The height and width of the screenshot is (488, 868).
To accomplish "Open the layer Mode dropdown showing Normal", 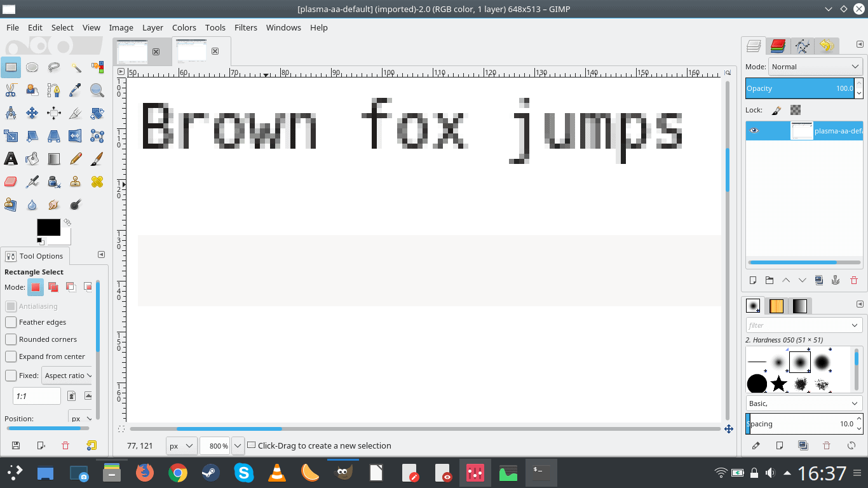I will click(x=815, y=67).
